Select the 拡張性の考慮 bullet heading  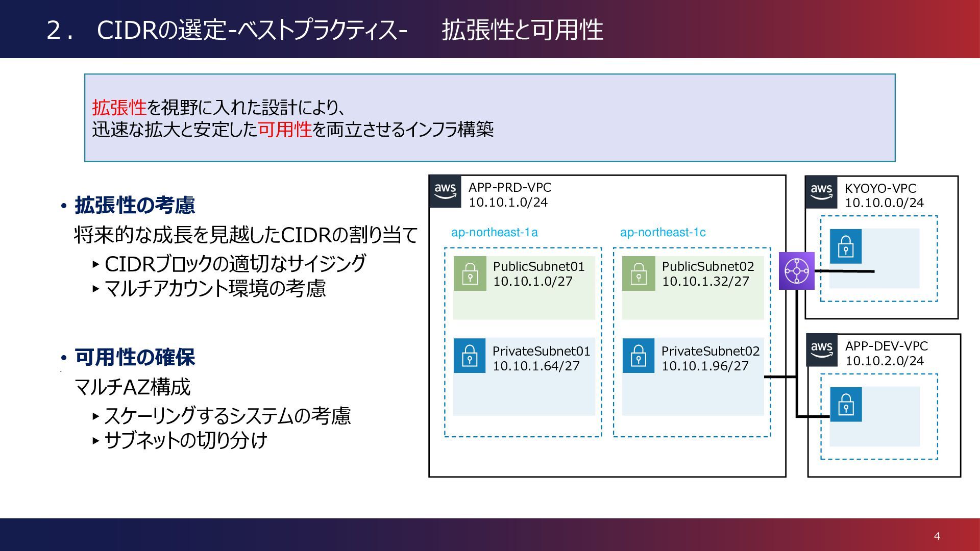click(x=135, y=205)
